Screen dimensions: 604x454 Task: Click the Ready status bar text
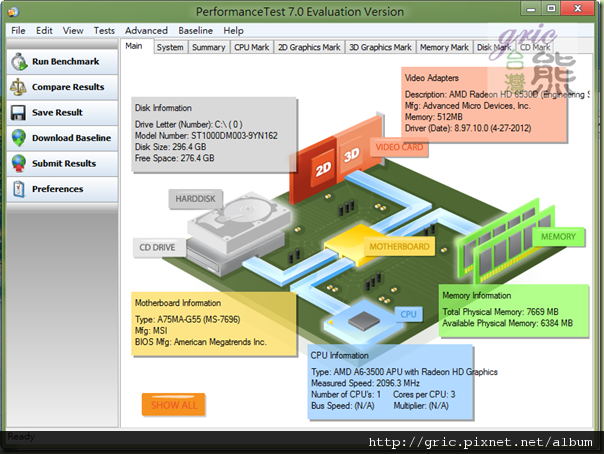[21, 437]
